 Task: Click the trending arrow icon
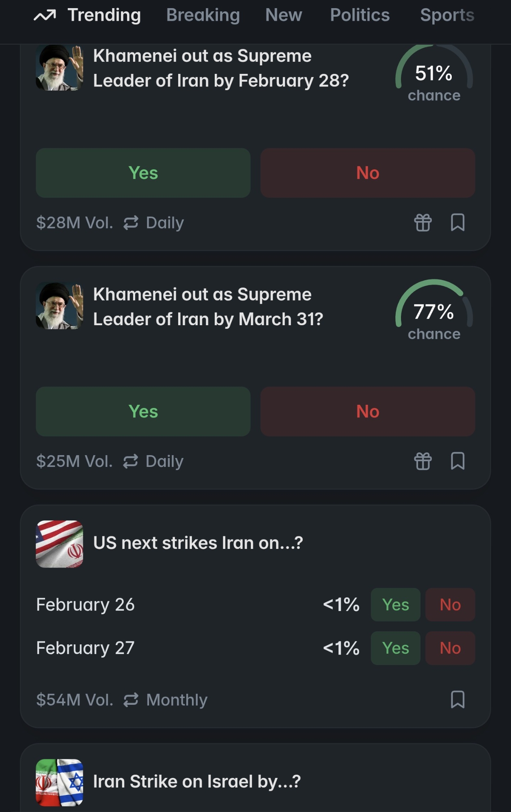pyautogui.click(x=45, y=16)
